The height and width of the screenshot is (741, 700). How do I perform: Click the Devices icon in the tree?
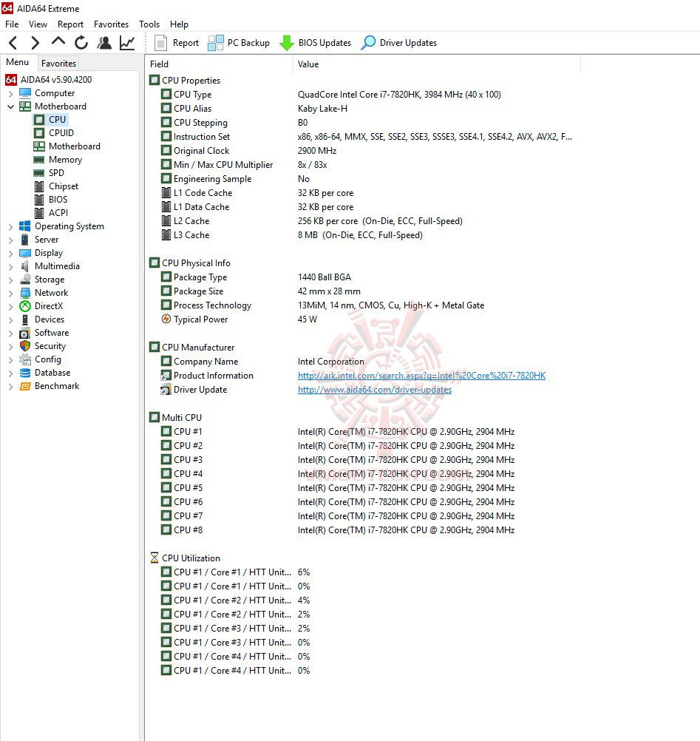[25, 319]
